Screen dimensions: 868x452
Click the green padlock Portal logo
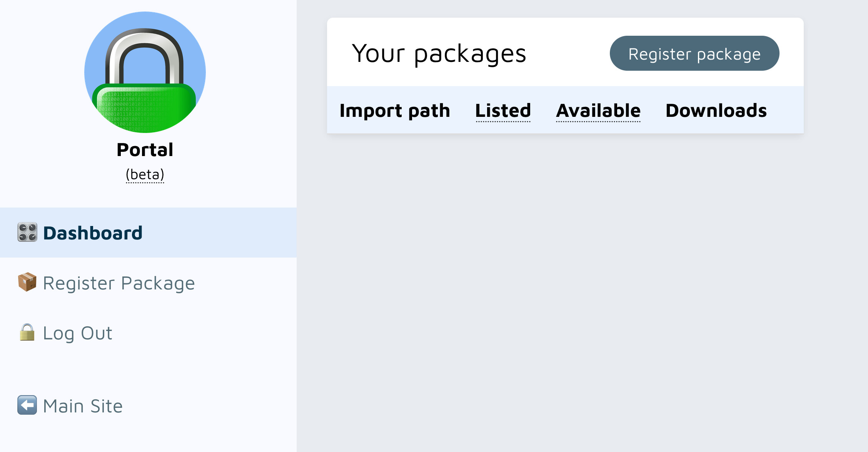(145, 72)
